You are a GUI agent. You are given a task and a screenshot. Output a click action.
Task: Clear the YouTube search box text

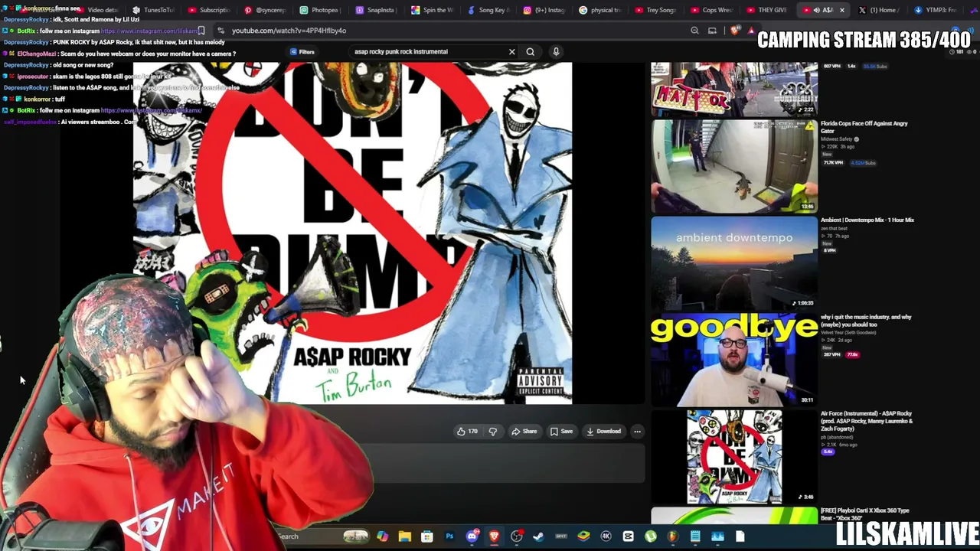[x=512, y=52]
